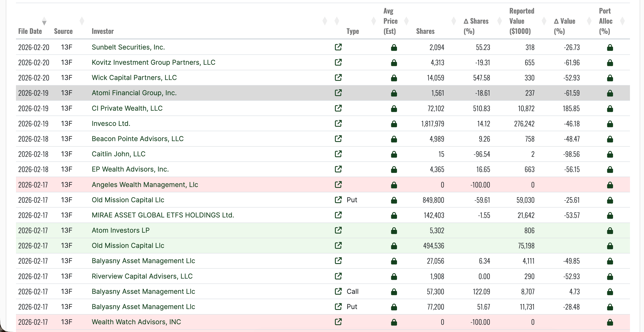Click the File Date sort arrow
The image size is (644, 332).
pos(44,22)
